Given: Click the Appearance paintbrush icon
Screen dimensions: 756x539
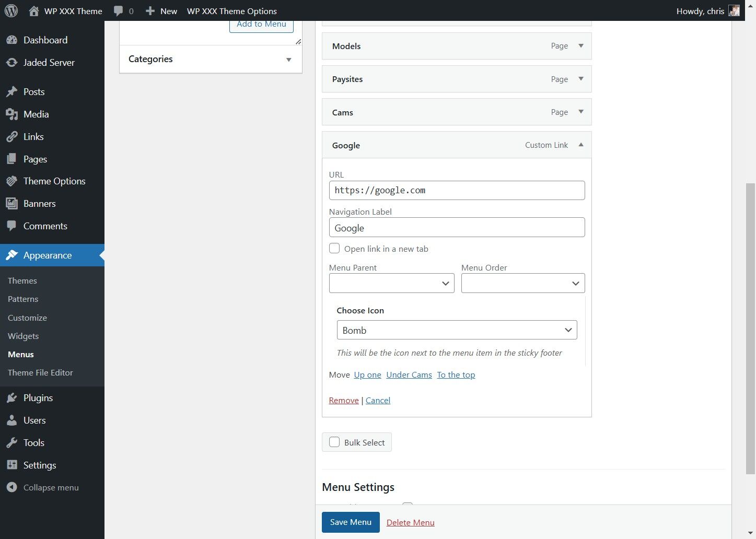Looking at the screenshot, I should (x=12, y=255).
